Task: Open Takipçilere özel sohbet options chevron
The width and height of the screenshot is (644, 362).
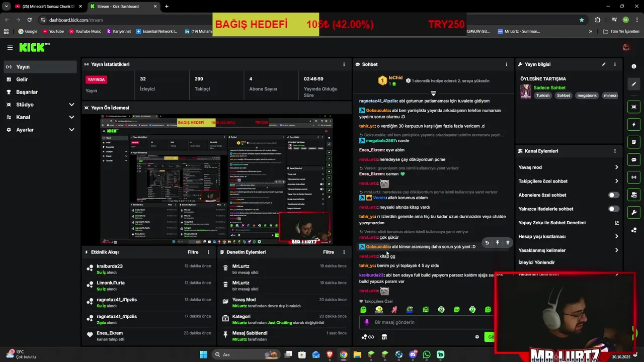Action: [x=616, y=181]
